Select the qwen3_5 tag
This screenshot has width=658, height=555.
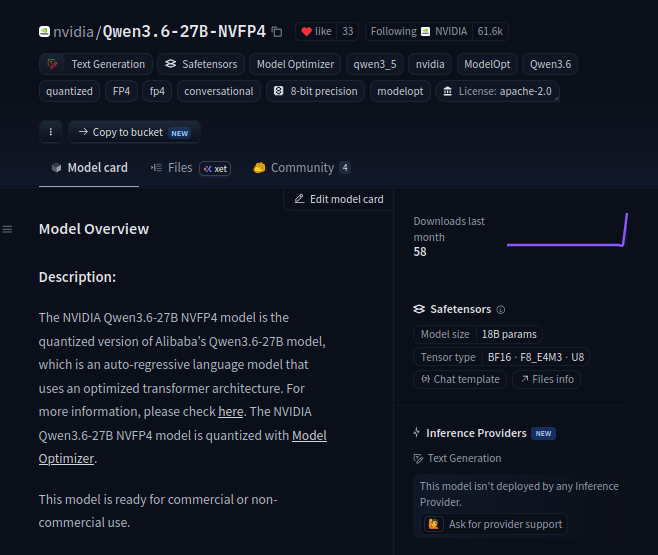(375, 64)
